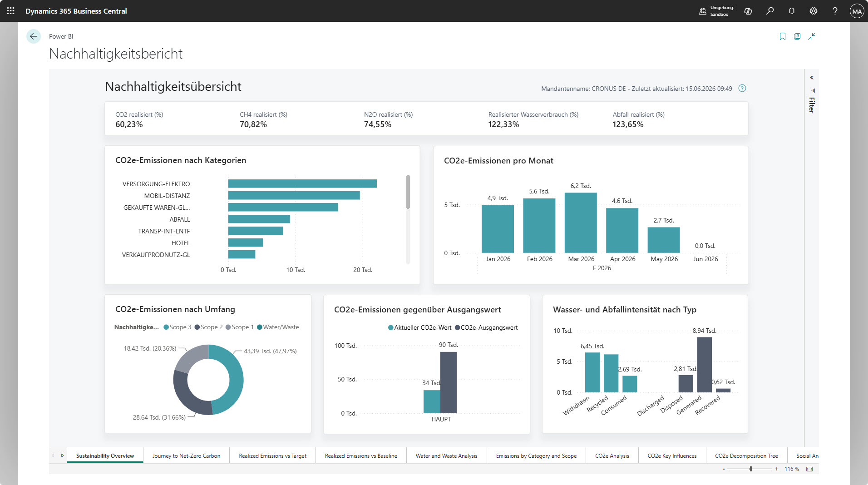Click the Power BI breadcrumb text
The image size is (868, 485).
tap(61, 36)
